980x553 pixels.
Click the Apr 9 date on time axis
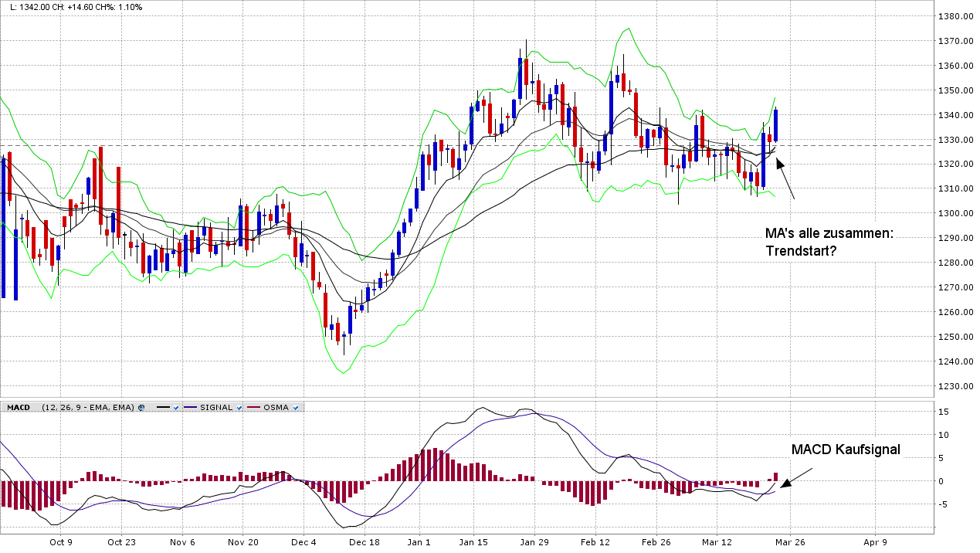[875, 542]
